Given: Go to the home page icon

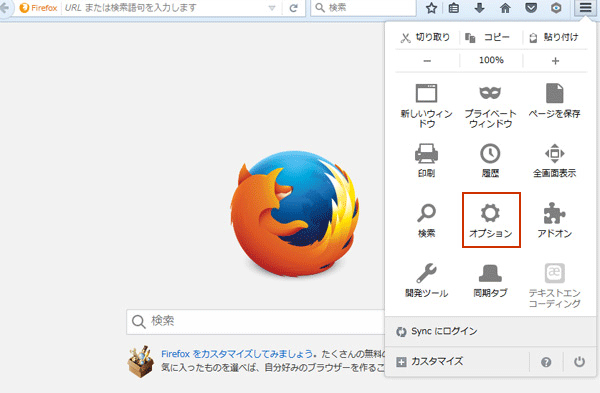Looking at the screenshot, I should click(x=505, y=8).
